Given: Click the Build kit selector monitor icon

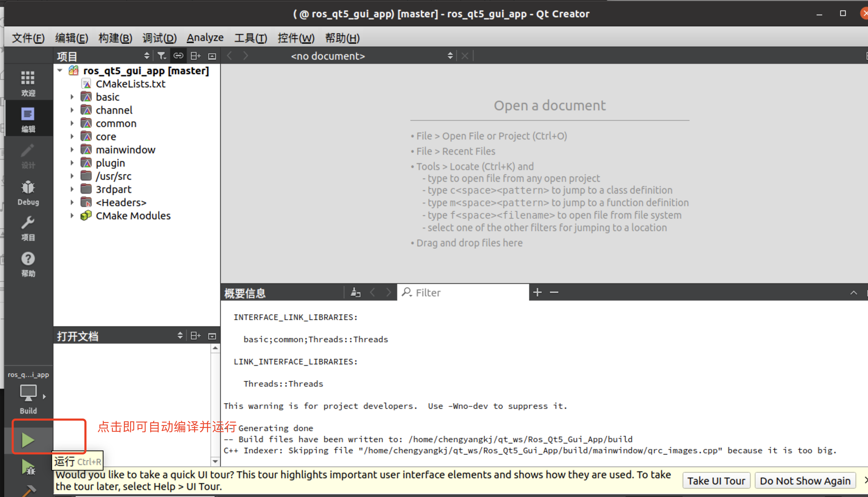Looking at the screenshot, I should (28, 394).
